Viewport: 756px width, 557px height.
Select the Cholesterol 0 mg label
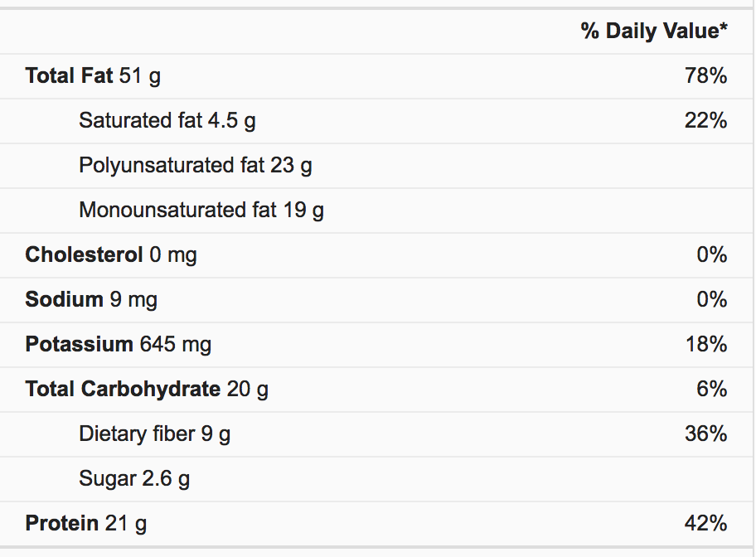click(x=111, y=255)
